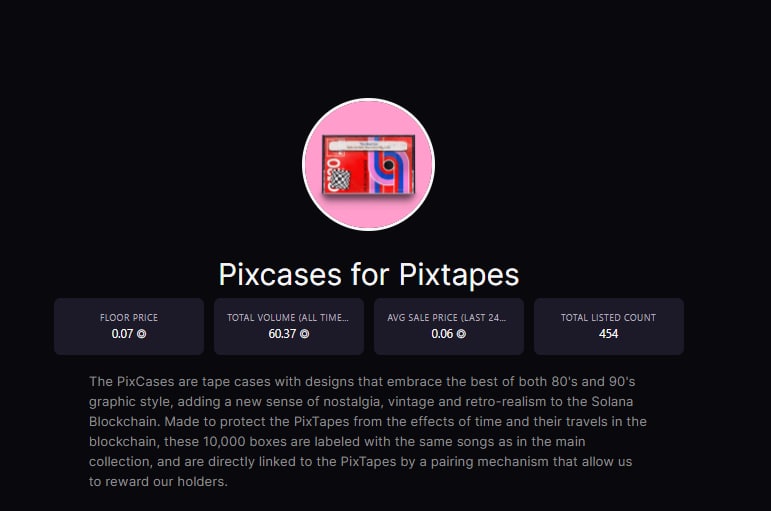Viewport: 771px width, 511px height.
Task: Click the Solana icon beside floor price 0.07
Action: click(142, 334)
